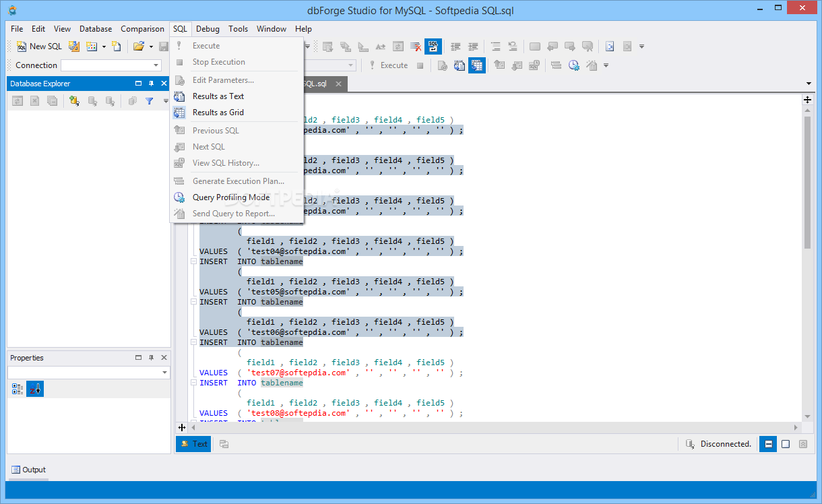The height and width of the screenshot is (504, 822).
Task: Click the decrease indent icon
Action: (455, 46)
